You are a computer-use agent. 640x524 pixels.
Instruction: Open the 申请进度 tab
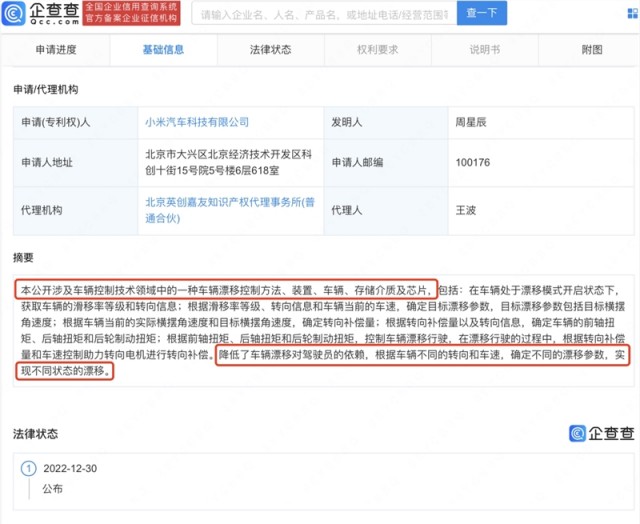[56, 50]
